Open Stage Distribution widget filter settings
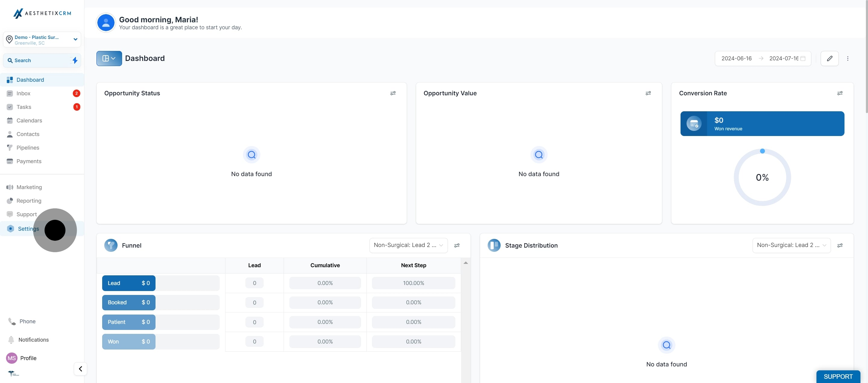The image size is (868, 383). [x=840, y=245]
